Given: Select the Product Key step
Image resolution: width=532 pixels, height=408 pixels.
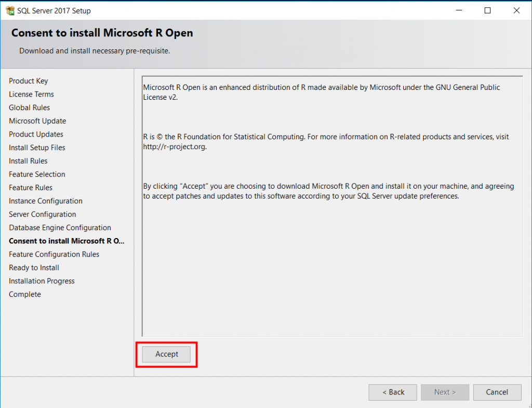Looking at the screenshot, I should pos(29,81).
